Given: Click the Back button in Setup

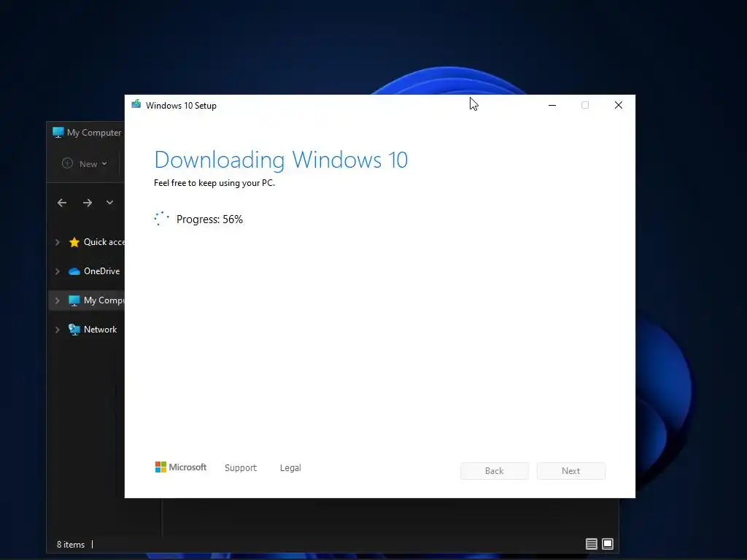Looking at the screenshot, I should tap(494, 470).
